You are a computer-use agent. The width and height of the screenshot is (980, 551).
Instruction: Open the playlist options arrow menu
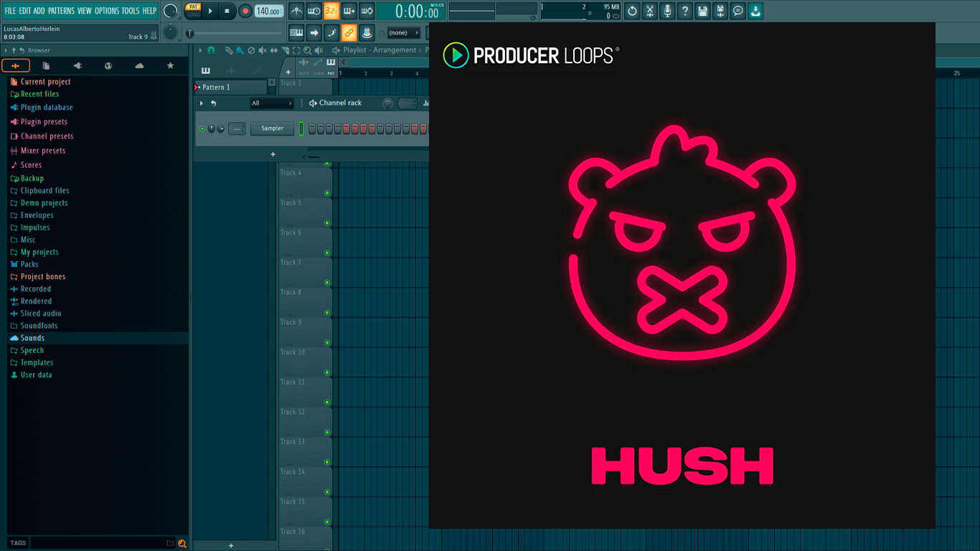[202, 50]
